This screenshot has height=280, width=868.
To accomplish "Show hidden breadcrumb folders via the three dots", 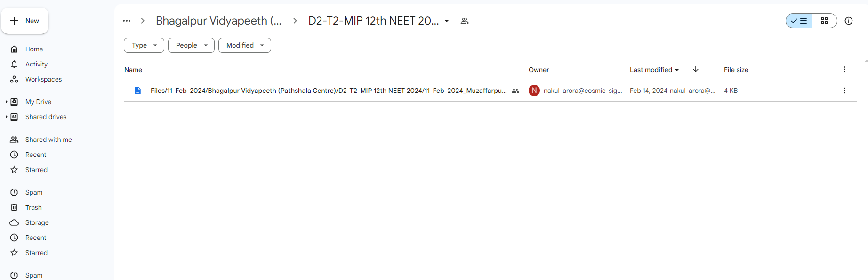I will click(127, 21).
